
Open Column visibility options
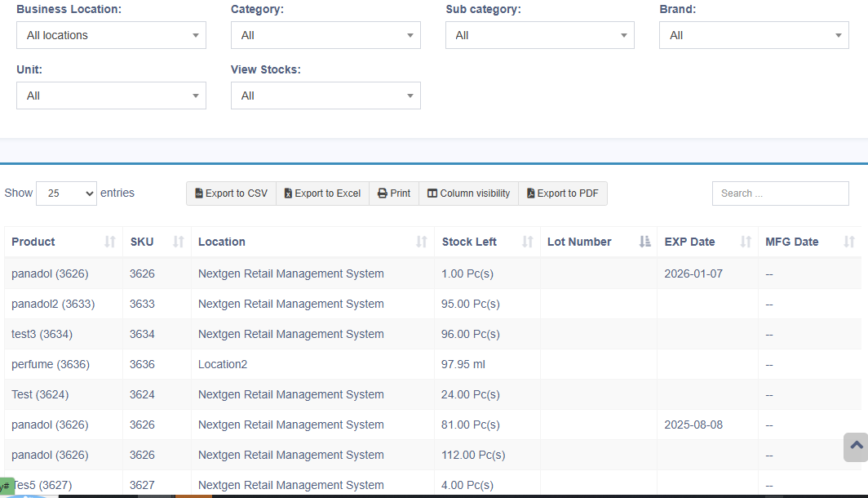point(469,193)
